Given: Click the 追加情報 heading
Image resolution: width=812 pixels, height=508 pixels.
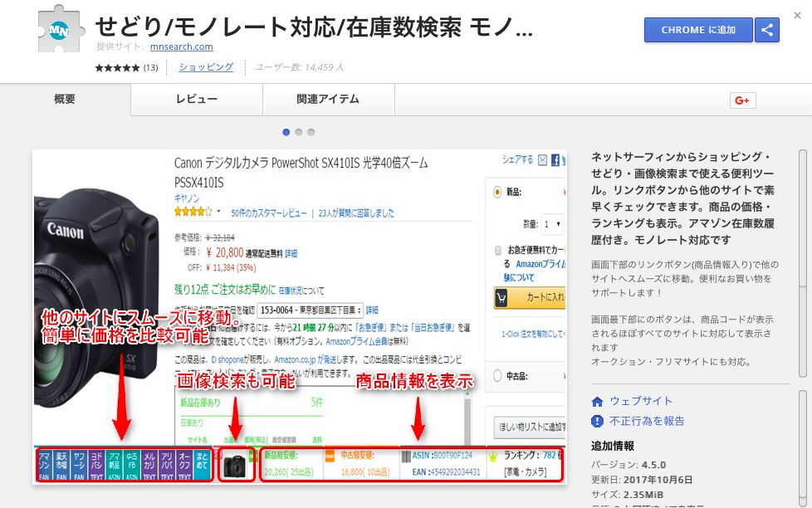Looking at the screenshot, I should tap(613, 446).
